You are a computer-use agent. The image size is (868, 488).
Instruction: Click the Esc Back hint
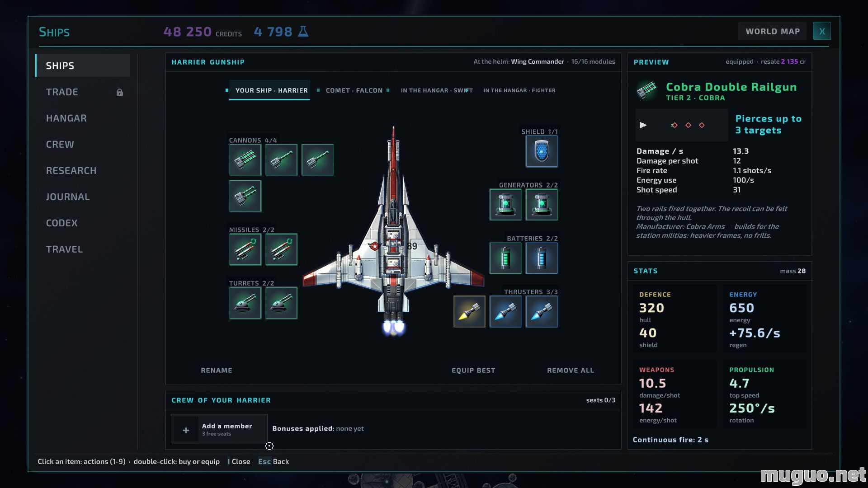pyautogui.click(x=274, y=462)
